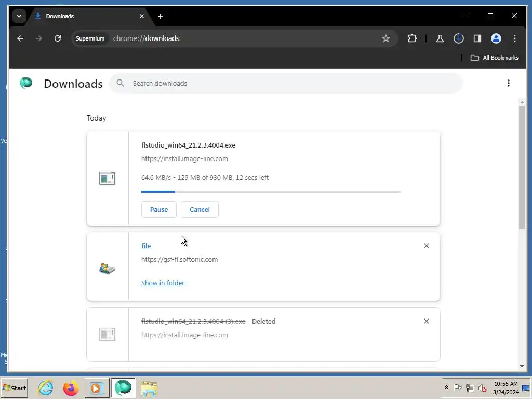This screenshot has width=532, height=399.
Task: Open the clock showing 10:55 AM
Action: point(506,388)
